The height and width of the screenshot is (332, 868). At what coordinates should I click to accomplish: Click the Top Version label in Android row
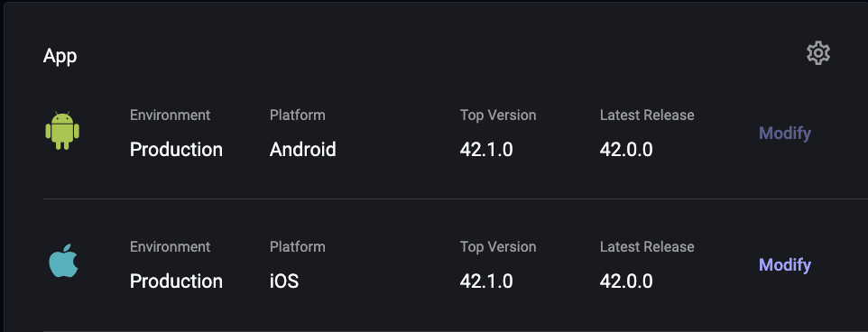(x=498, y=115)
